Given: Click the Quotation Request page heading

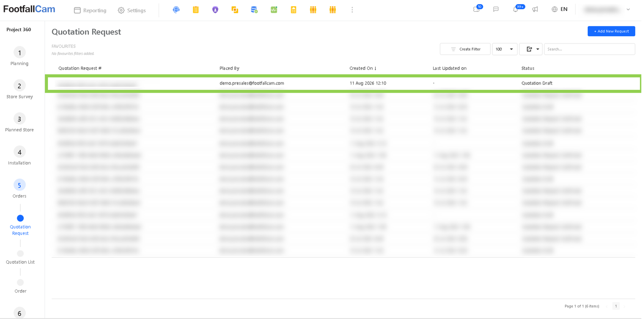Looking at the screenshot, I should [x=86, y=32].
